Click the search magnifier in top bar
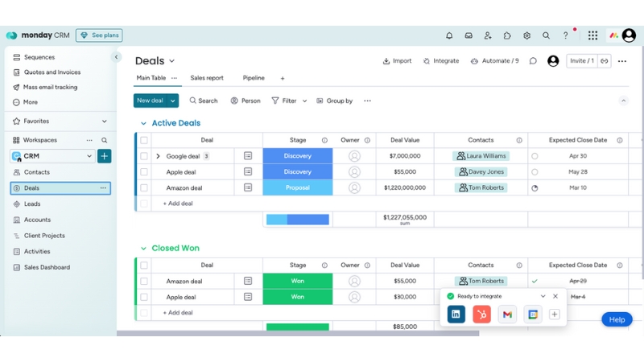 point(546,35)
